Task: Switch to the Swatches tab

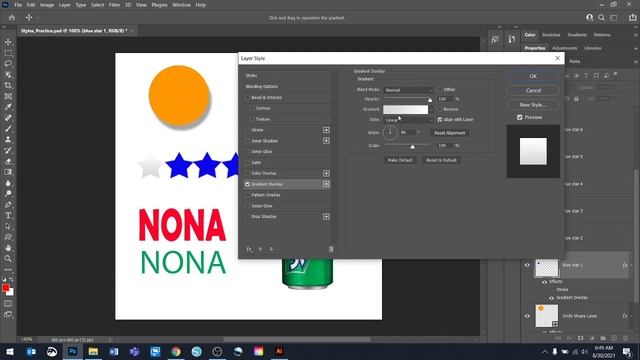Action: point(551,35)
